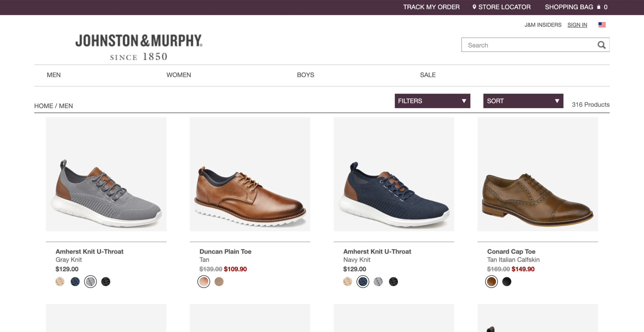Pick the gray knit swatch under Amherst Knit U-Throat
644x332 pixels.
click(90, 282)
